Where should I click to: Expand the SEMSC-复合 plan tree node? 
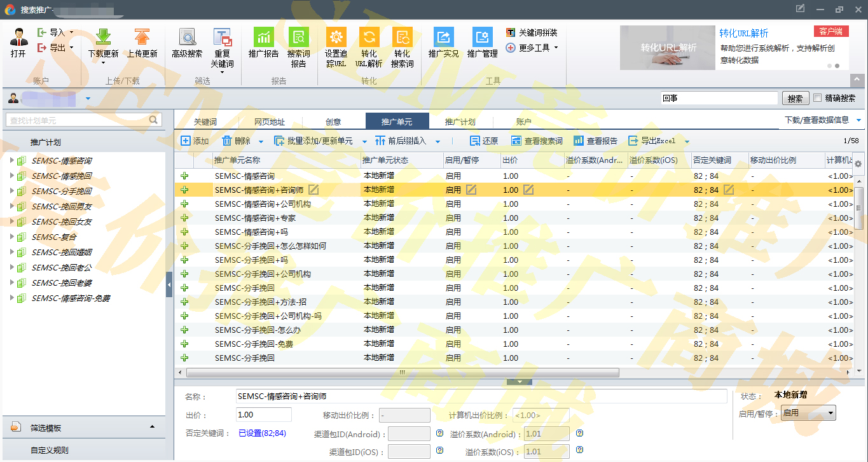point(12,237)
